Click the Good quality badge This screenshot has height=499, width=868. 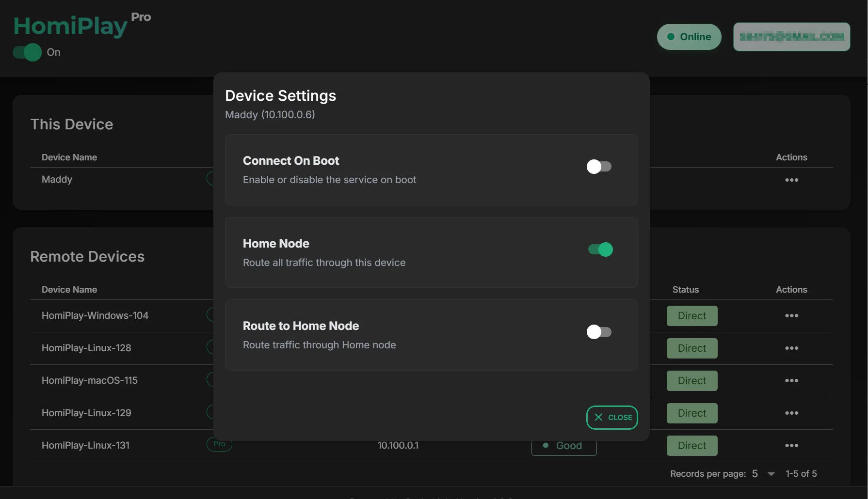tap(564, 447)
